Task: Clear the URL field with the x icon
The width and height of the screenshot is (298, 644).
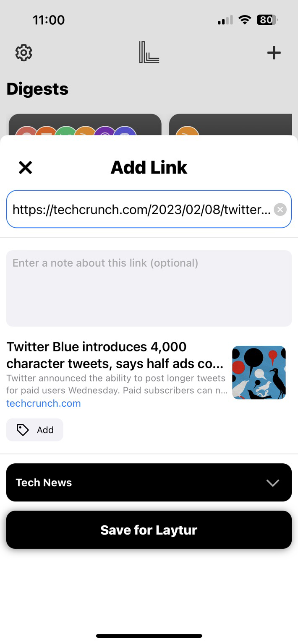Action: (280, 209)
